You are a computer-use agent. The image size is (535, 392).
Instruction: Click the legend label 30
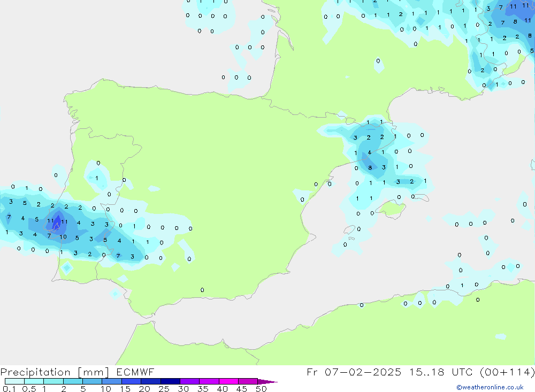[x=183, y=389]
